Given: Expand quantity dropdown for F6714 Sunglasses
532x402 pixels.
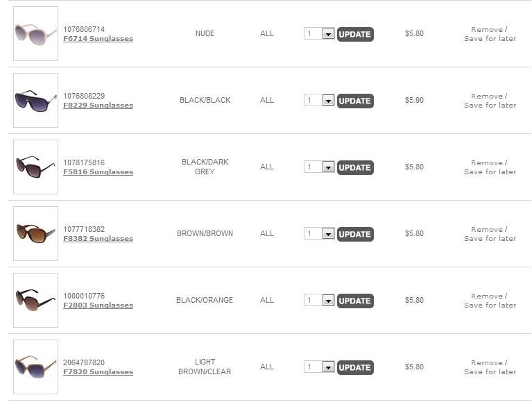Looking at the screenshot, I should (328, 34).
